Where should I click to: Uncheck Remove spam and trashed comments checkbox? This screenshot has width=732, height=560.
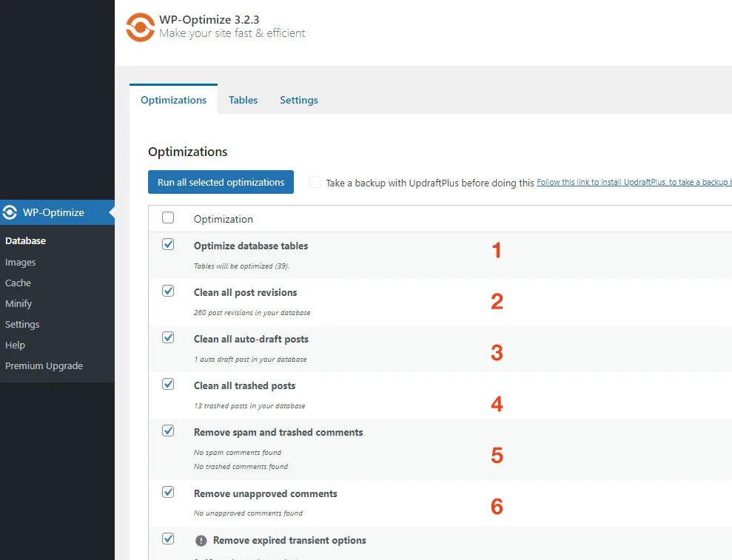tap(168, 431)
